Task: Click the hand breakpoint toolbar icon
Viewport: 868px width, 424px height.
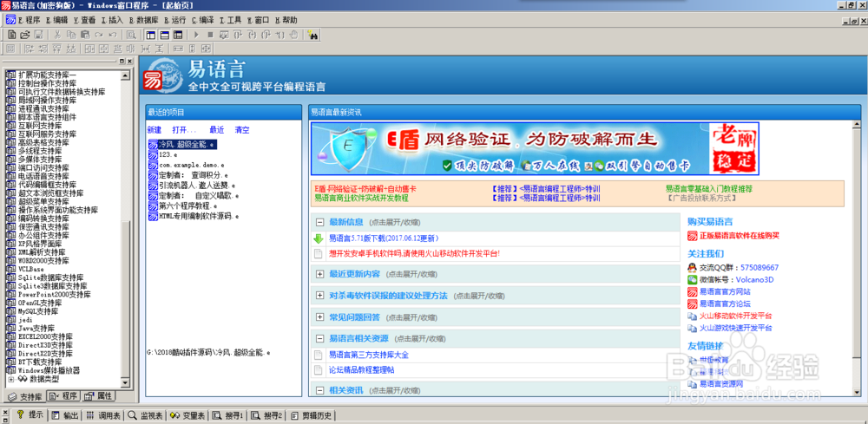Action: click(294, 35)
